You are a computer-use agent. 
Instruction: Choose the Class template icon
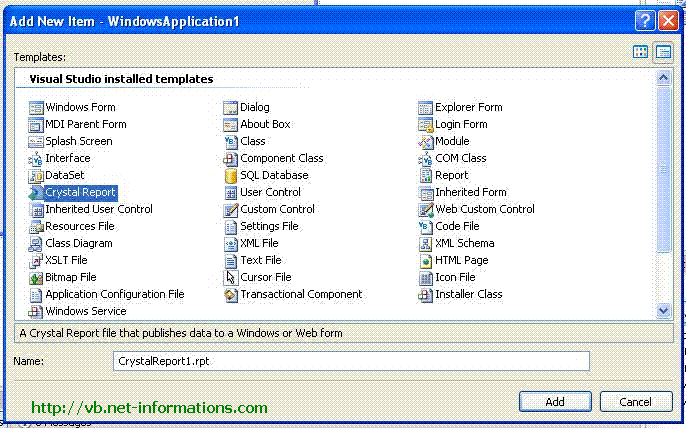[231, 142]
